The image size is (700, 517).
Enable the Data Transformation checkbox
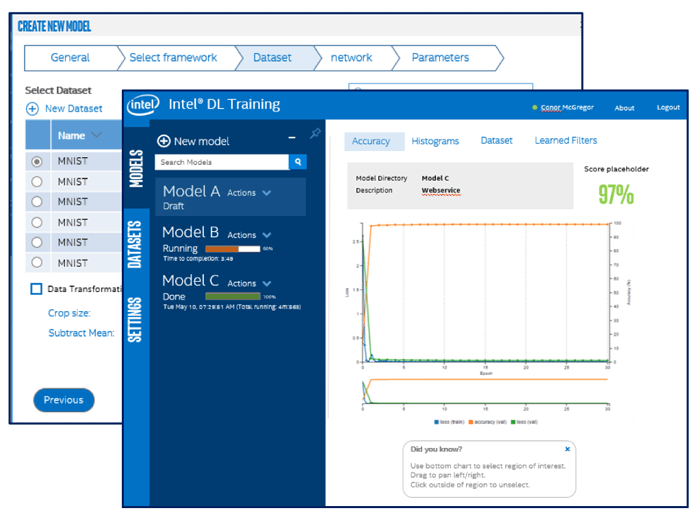point(36,289)
